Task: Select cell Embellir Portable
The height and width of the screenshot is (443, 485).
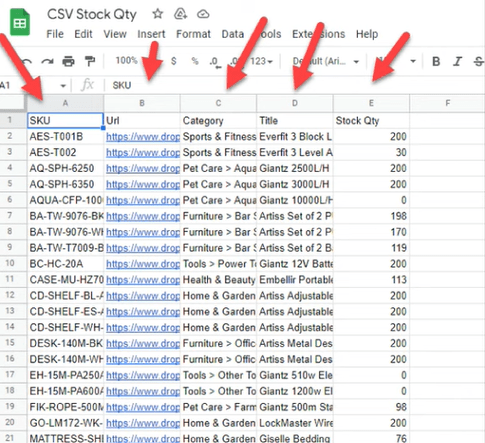Action: (295, 280)
